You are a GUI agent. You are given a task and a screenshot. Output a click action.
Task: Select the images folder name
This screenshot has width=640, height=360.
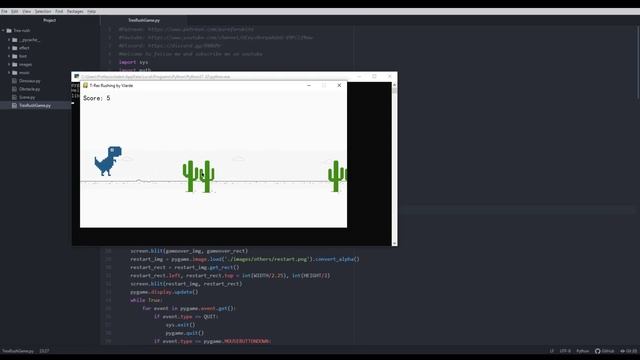[x=25, y=64]
